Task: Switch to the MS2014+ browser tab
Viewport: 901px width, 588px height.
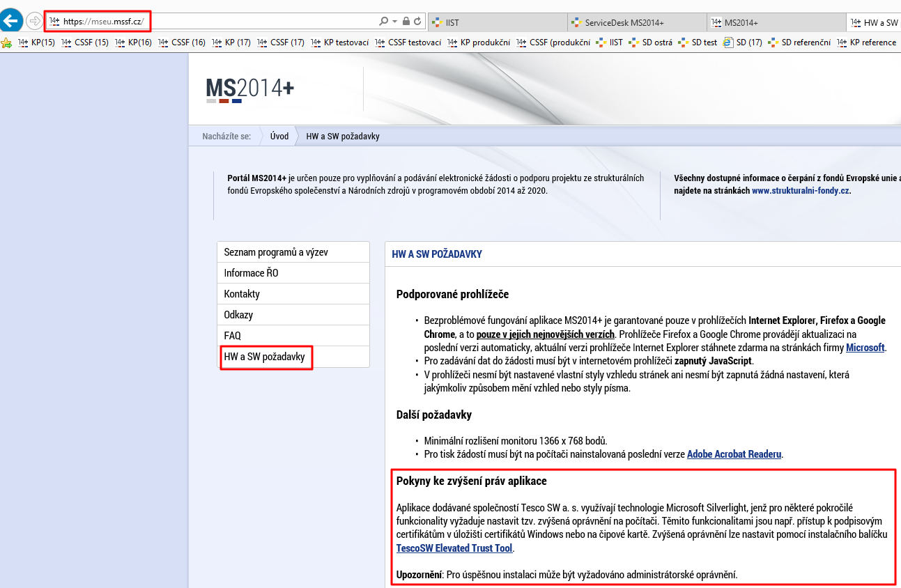Action: pos(776,22)
